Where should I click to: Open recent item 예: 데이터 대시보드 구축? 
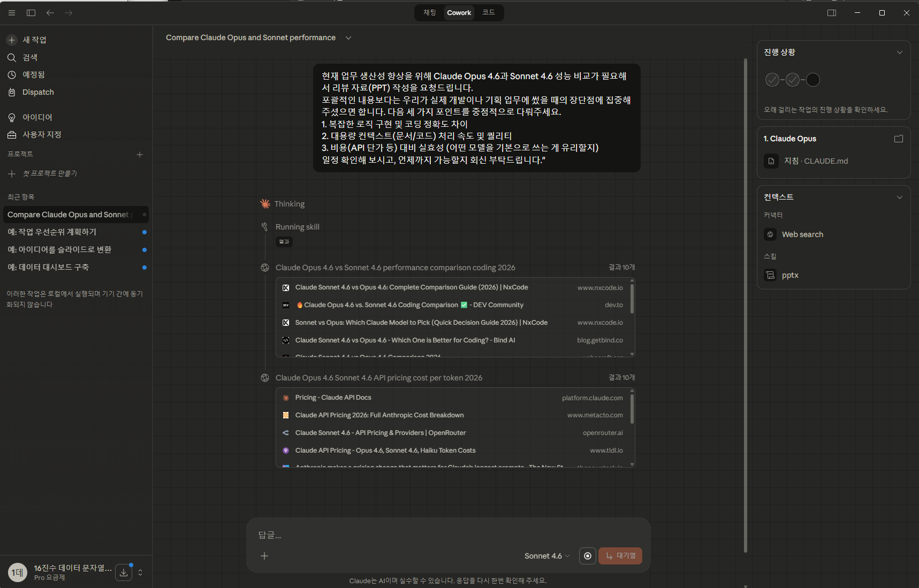(x=75, y=268)
